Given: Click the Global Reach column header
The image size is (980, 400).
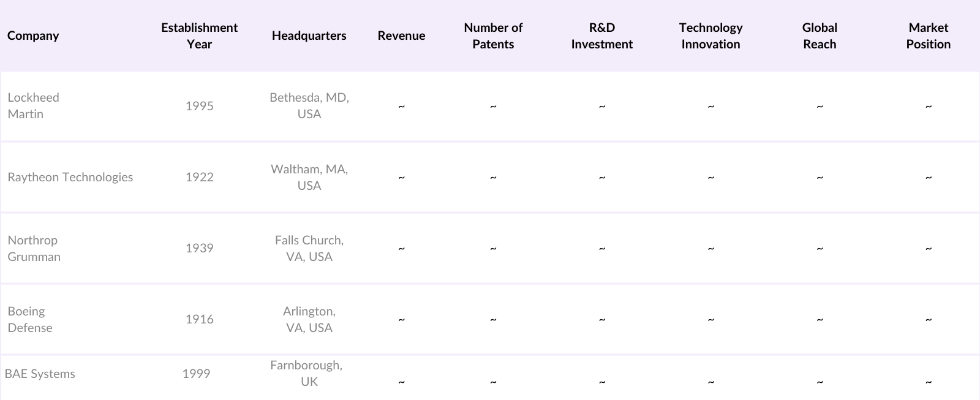Looking at the screenshot, I should [x=820, y=36].
